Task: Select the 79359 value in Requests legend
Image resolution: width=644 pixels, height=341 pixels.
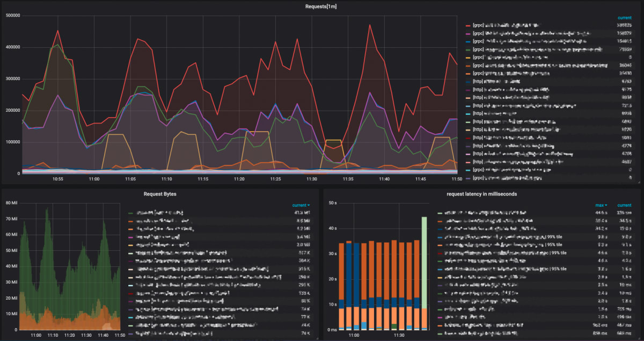Action: point(625,49)
